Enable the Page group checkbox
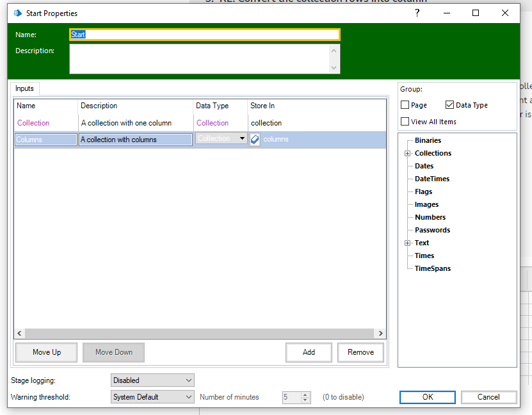 click(405, 105)
